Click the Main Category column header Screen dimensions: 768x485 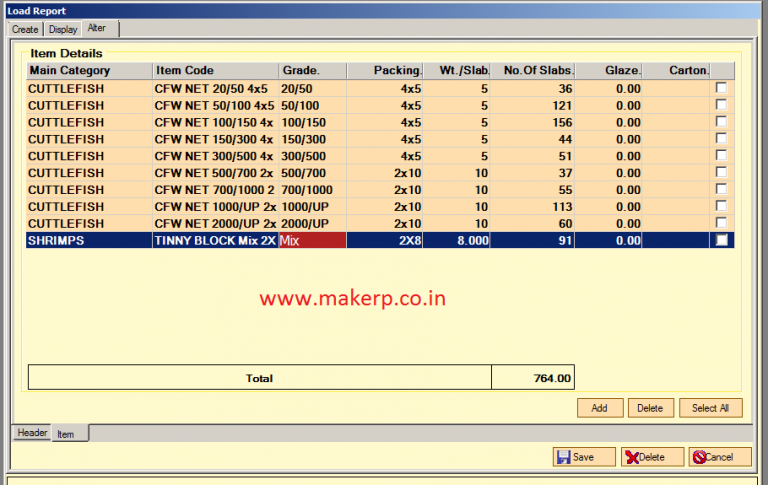(x=88, y=71)
